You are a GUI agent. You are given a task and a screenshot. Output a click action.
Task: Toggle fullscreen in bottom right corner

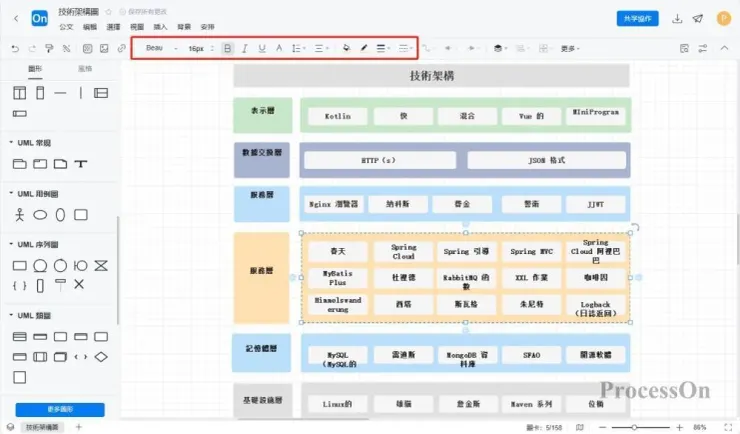pos(728,427)
